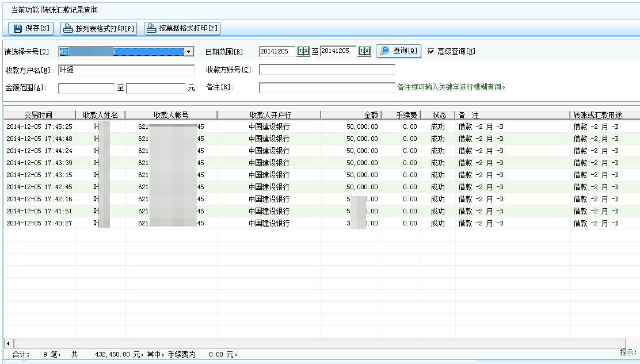Click the maximum amount range input field
Viewport: 640px width, 364px height.
[155, 89]
